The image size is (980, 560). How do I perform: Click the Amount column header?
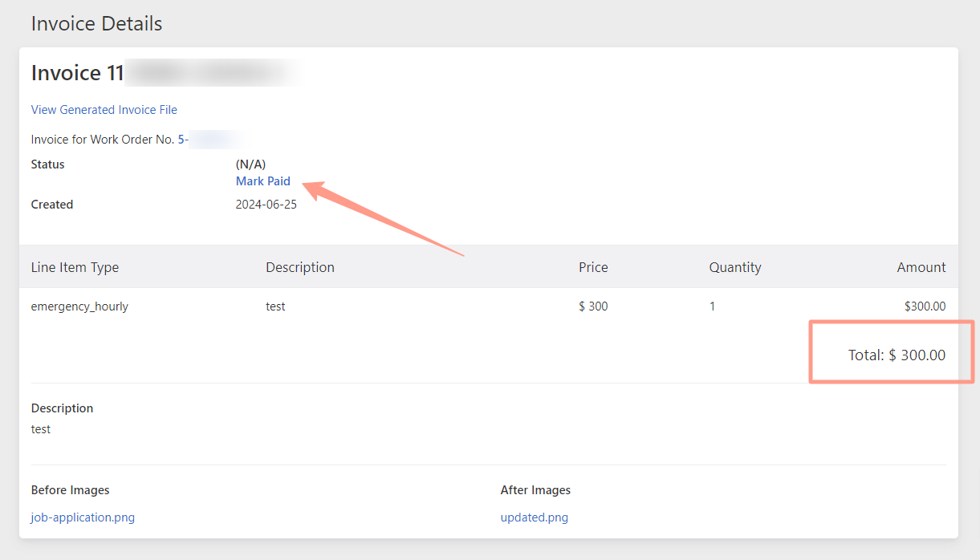[921, 267]
